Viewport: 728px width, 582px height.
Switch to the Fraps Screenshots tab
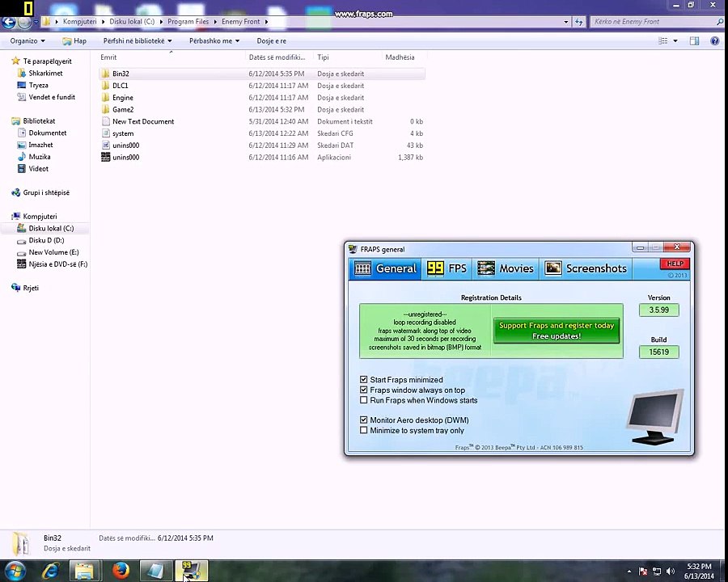[x=586, y=268]
